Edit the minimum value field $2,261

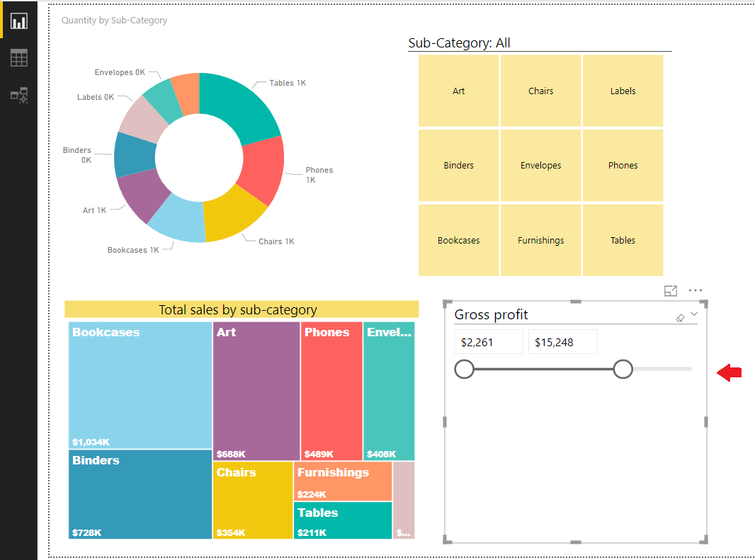(x=488, y=342)
